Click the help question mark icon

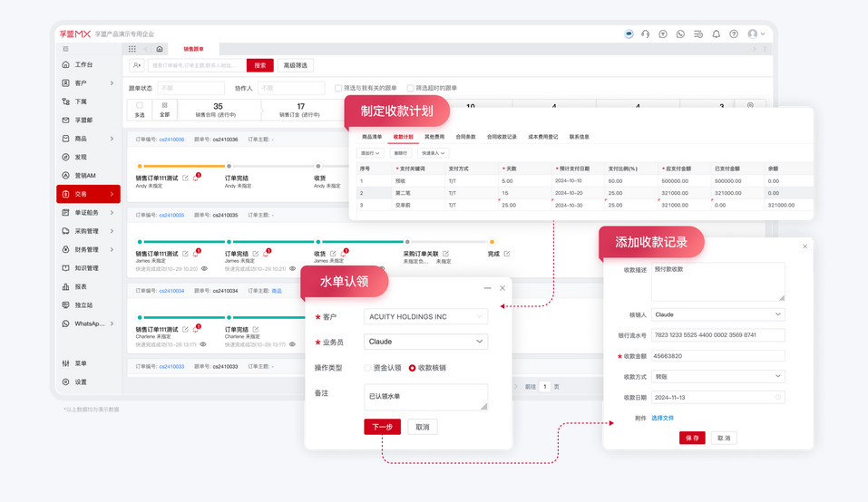[x=734, y=34]
